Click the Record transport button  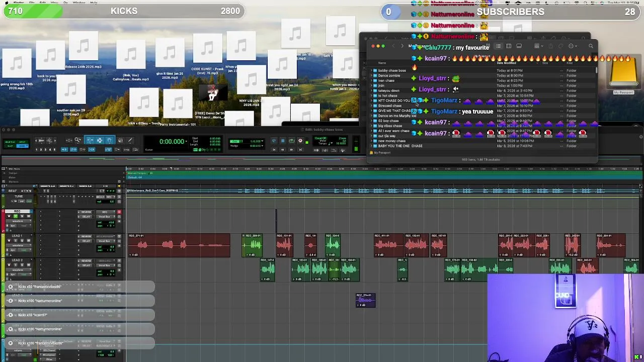[x=300, y=140]
